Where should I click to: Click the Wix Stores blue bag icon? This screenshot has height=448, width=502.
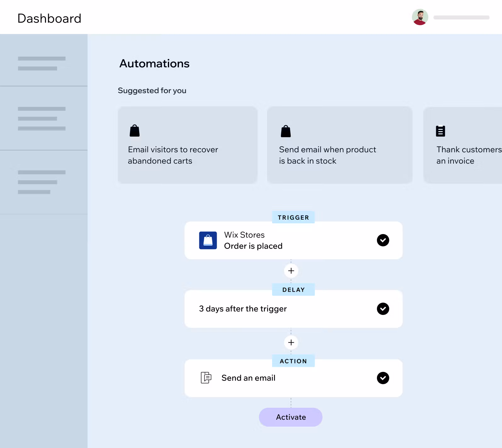pos(208,240)
